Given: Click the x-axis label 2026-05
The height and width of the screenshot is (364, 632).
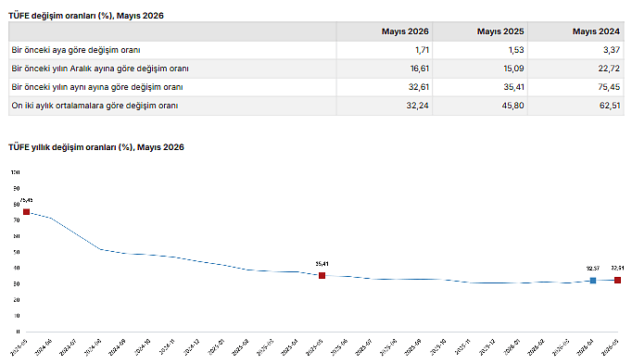Looking at the screenshot, I should 610,347.
